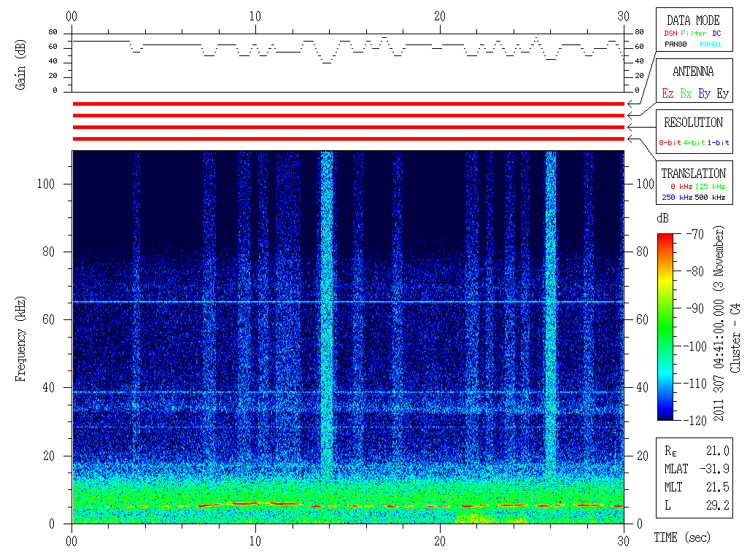Select the green 125 kHz translation label
The image size is (747, 560).
pos(710,186)
